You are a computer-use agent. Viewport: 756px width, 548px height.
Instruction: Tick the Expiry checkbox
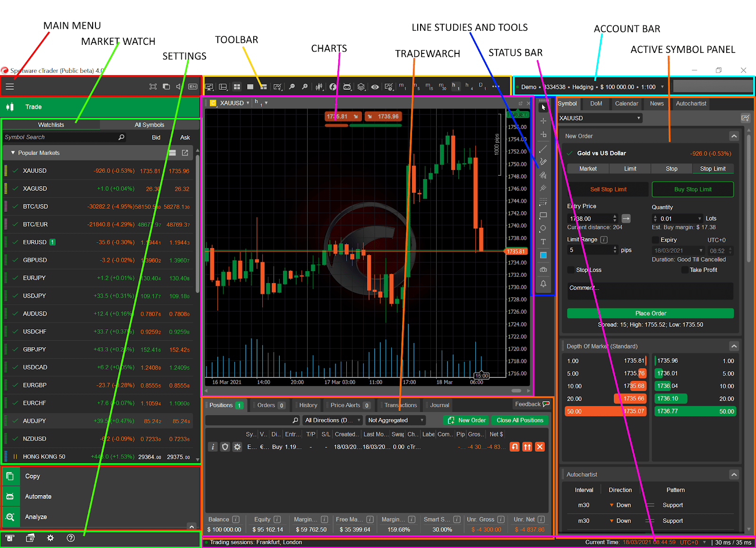pyautogui.click(x=655, y=240)
